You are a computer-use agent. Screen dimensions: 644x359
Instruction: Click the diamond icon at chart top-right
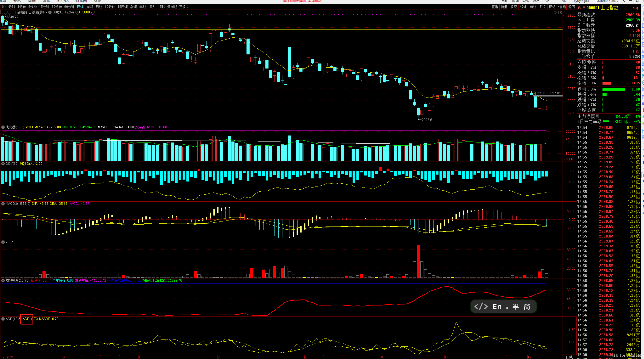(555, 12)
